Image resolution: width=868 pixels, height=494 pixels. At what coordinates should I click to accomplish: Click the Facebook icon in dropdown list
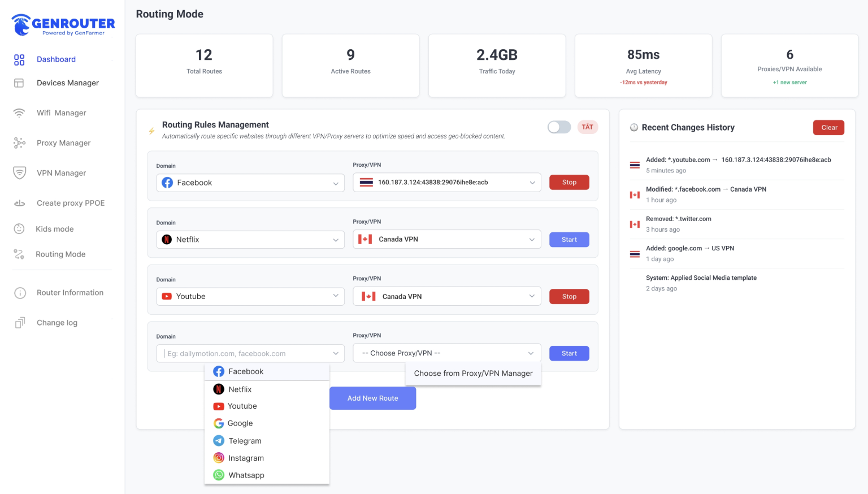[x=219, y=371]
